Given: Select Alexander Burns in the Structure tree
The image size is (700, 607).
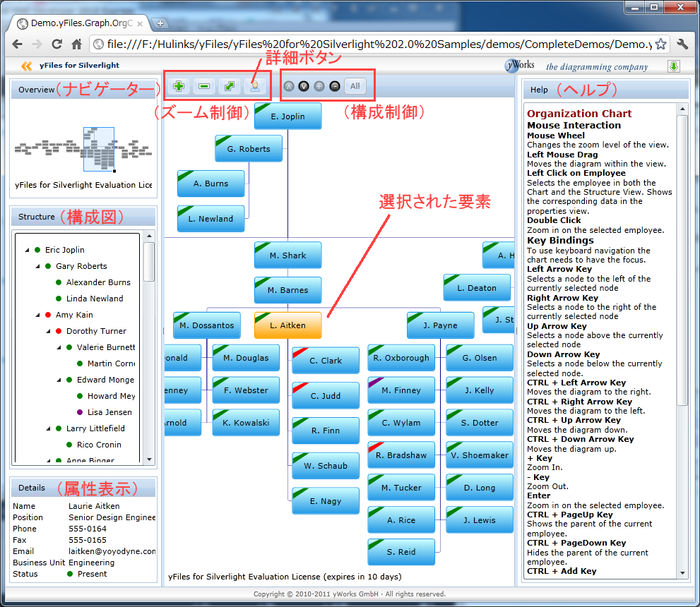Looking at the screenshot, I should [98, 282].
